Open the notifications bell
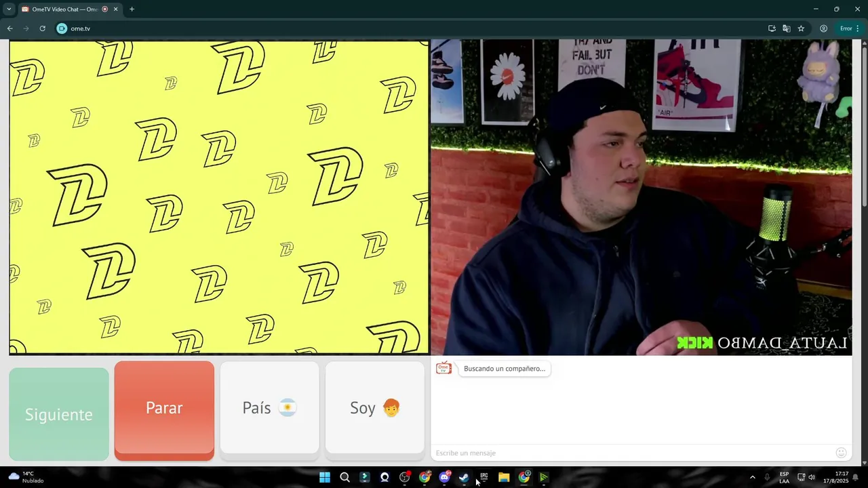This screenshot has width=868, height=488. pos(856,477)
